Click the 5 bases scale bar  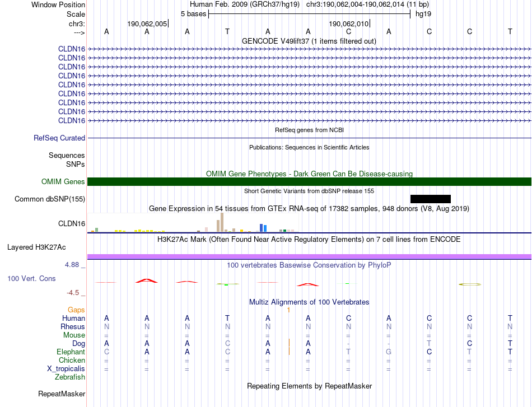pyautogui.click(x=310, y=14)
